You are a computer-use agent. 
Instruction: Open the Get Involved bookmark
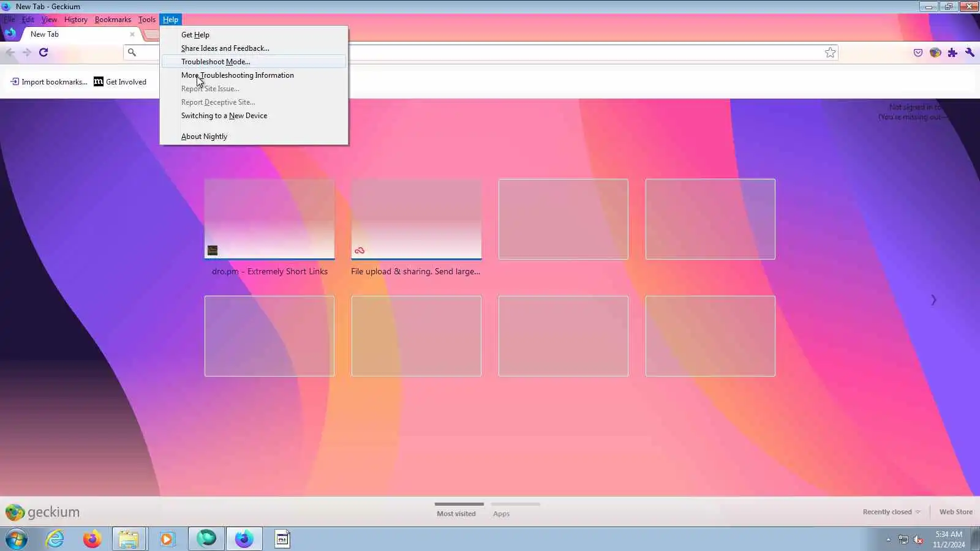[120, 82]
